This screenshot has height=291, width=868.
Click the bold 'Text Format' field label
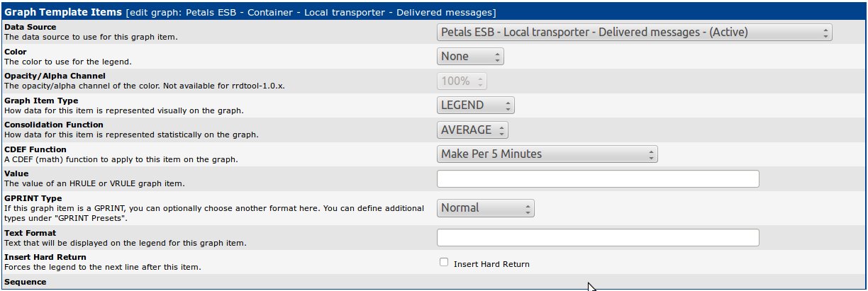click(30, 232)
